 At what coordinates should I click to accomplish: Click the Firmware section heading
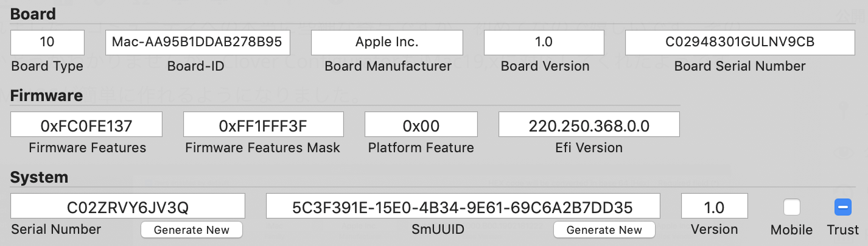(47, 96)
